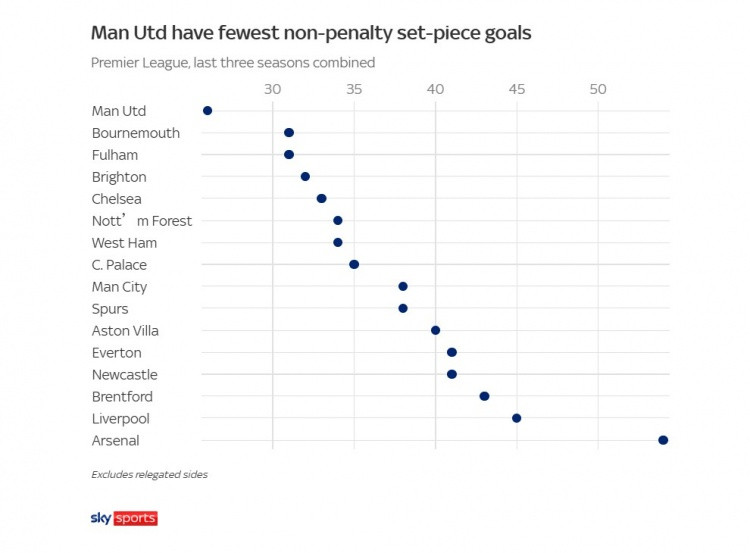750x553 pixels.
Task: Select the Everton team label
Action: click(117, 353)
